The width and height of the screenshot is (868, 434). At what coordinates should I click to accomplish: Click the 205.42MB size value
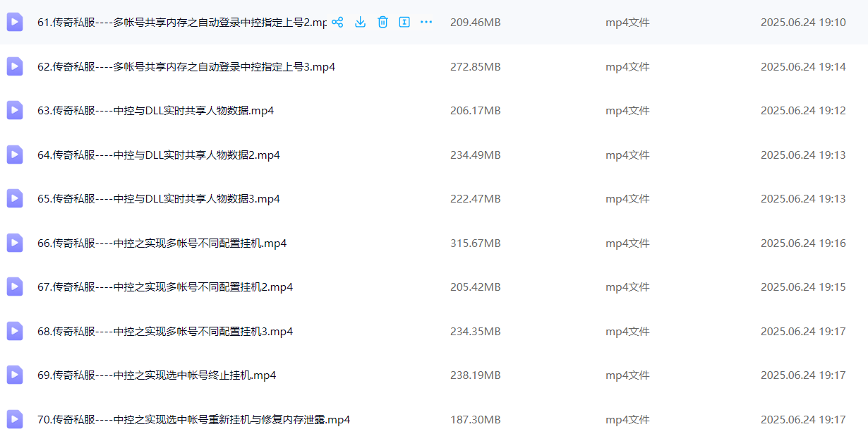coord(476,287)
